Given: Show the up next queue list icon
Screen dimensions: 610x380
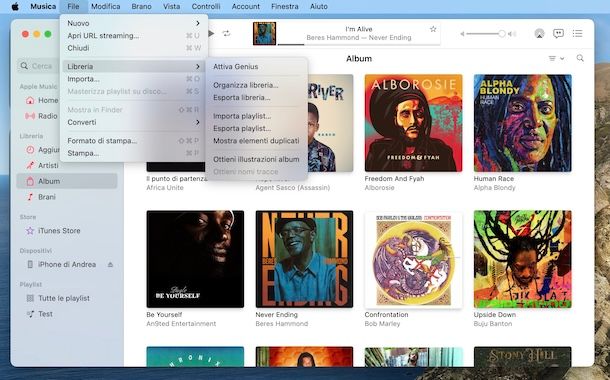Looking at the screenshot, I should pos(577,33).
